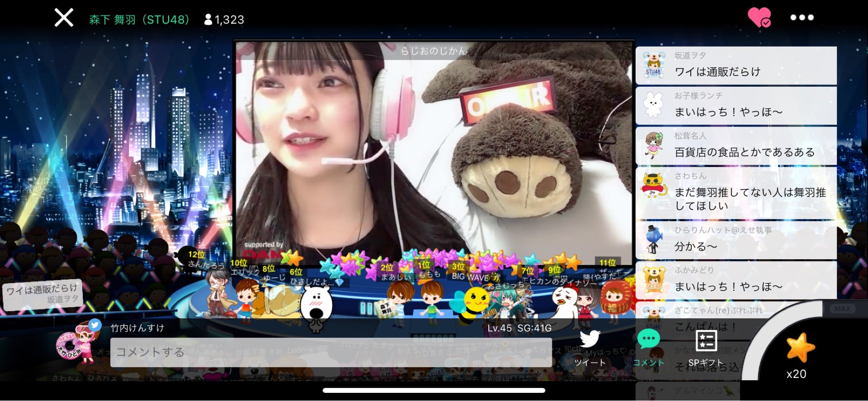Screen dimensions: 868x401
Task: Tap the 6位 white bear avatar ひさしだよ
Action: [316, 308]
